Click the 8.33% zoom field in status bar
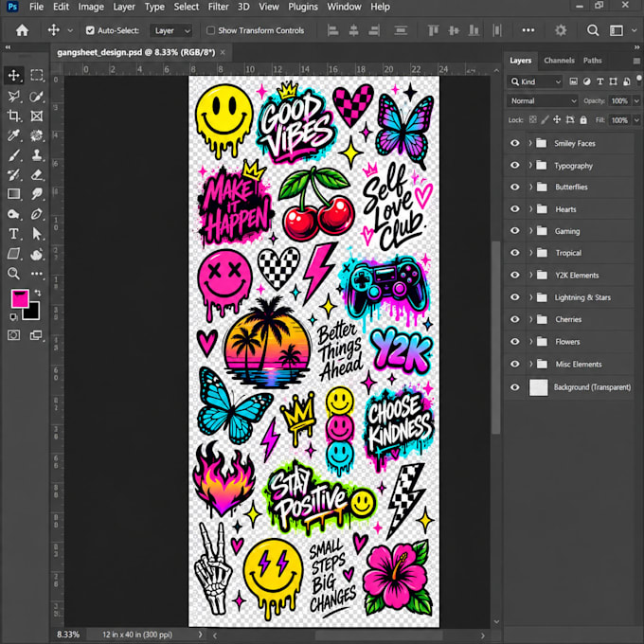 (68, 635)
